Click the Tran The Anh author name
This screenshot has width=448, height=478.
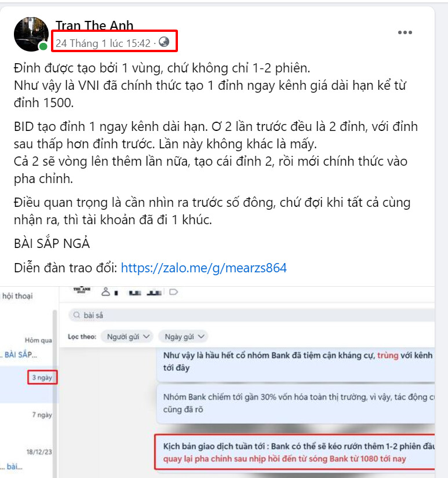coord(94,25)
